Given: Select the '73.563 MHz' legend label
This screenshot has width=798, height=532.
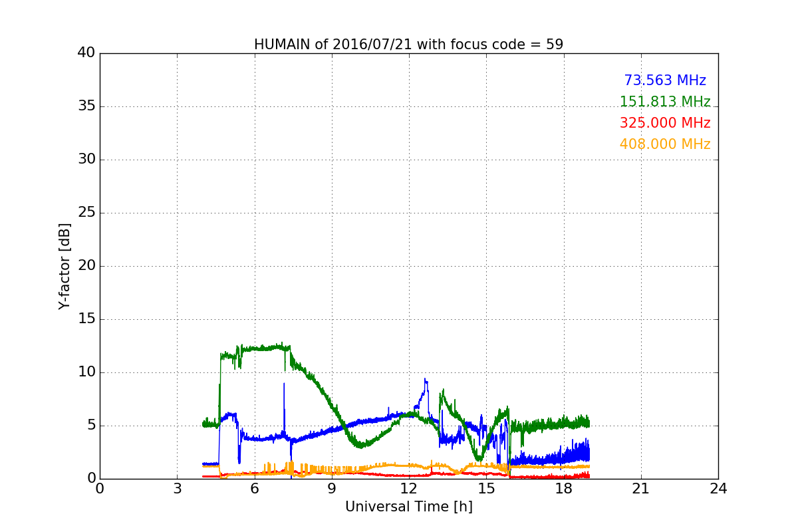Looking at the screenshot, I should (x=665, y=80).
